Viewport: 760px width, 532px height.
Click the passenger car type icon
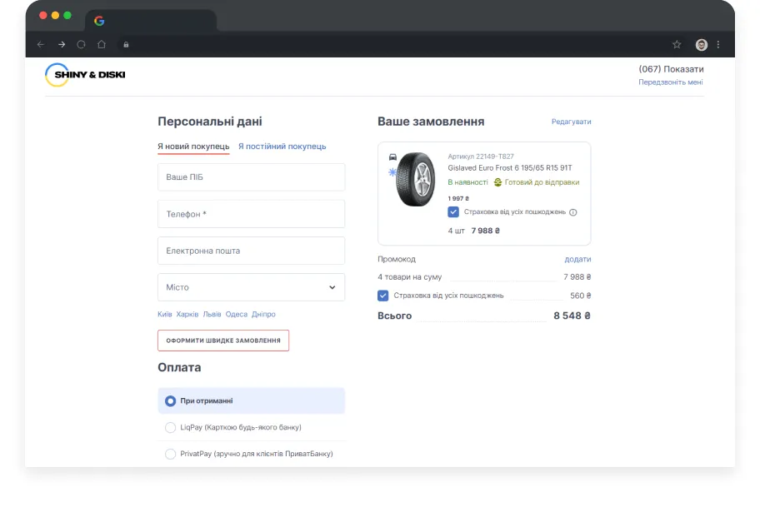click(x=392, y=157)
